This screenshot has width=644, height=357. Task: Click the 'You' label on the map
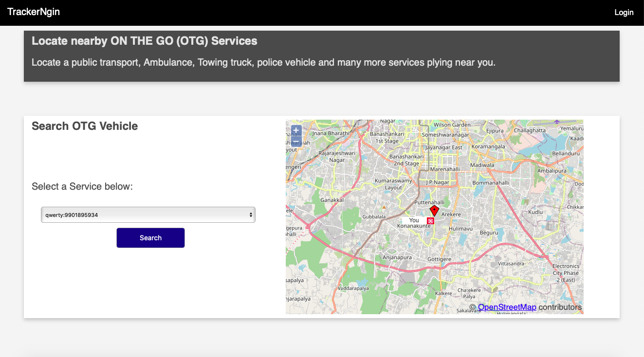point(414,220)
